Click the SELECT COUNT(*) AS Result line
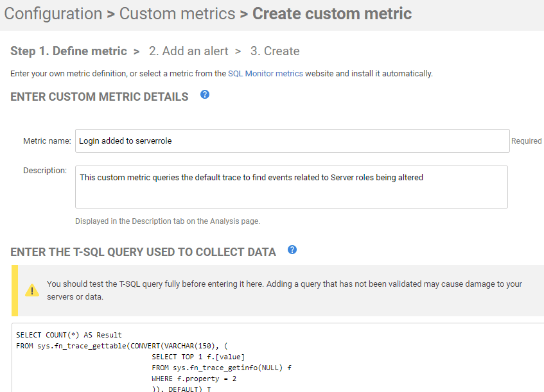The height and width of the screenshot is (392, 544). [69, 335]
